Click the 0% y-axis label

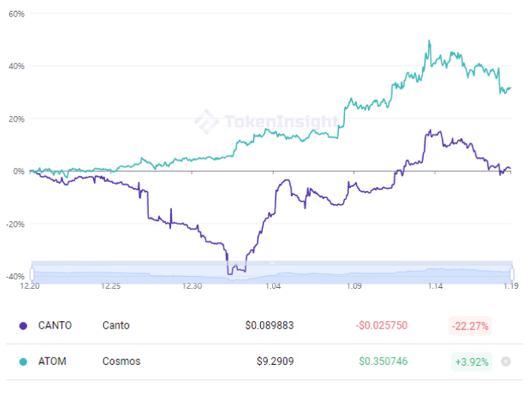[x=19, y=171]
